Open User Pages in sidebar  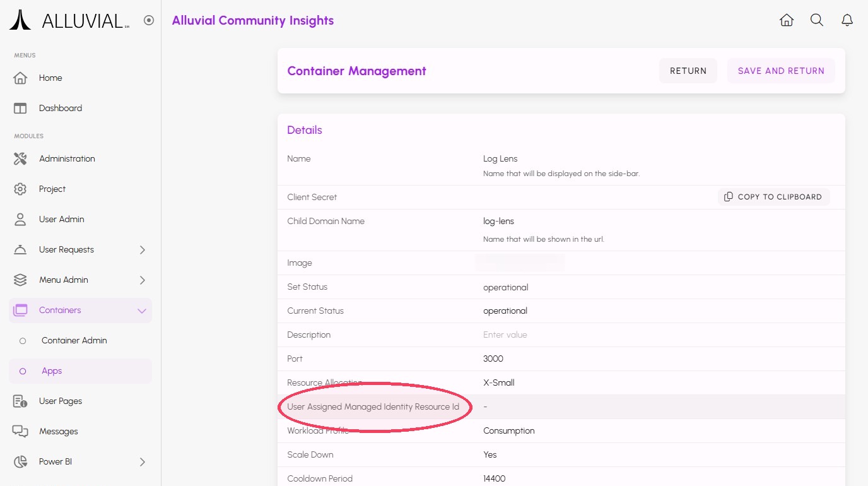click(81, 401)
